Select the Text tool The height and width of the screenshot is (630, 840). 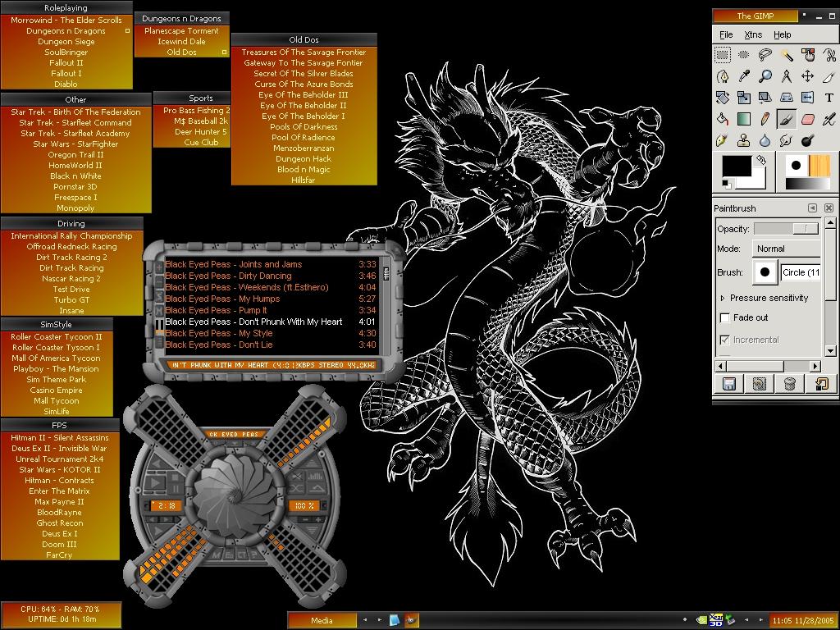829,98
